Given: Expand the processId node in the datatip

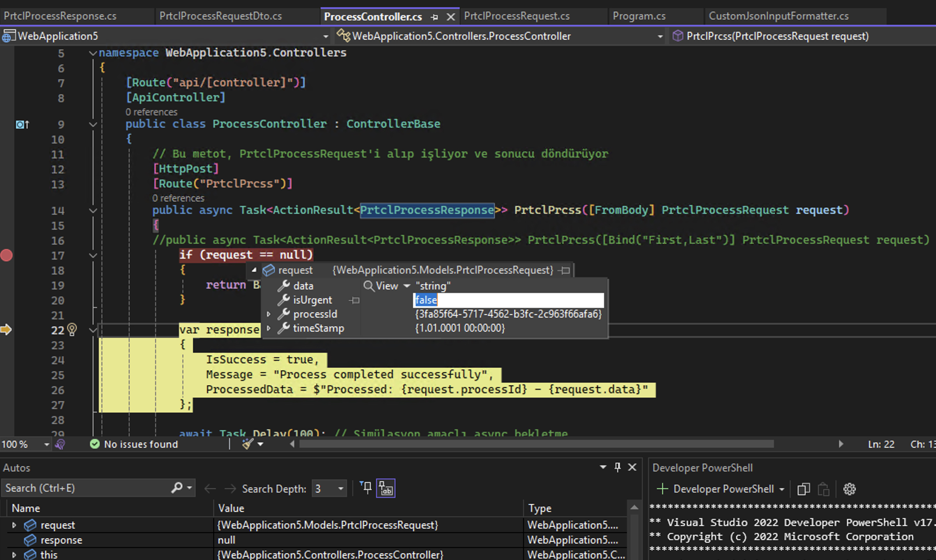Looking at the screenshot, I should 269,314.
